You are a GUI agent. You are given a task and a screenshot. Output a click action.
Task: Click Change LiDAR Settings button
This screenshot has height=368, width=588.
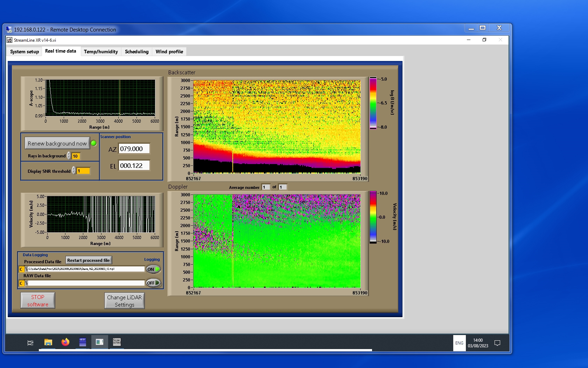[x=124, y=301]
